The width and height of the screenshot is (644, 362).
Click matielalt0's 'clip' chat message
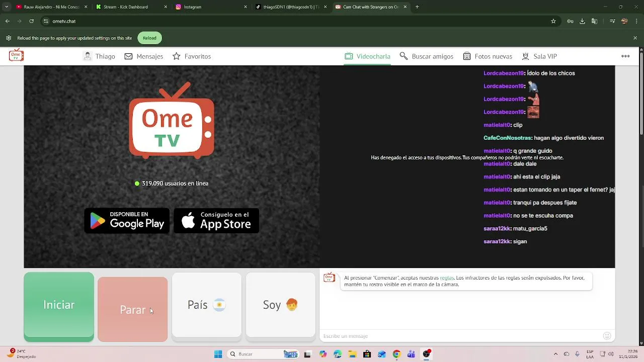[503, 125]
